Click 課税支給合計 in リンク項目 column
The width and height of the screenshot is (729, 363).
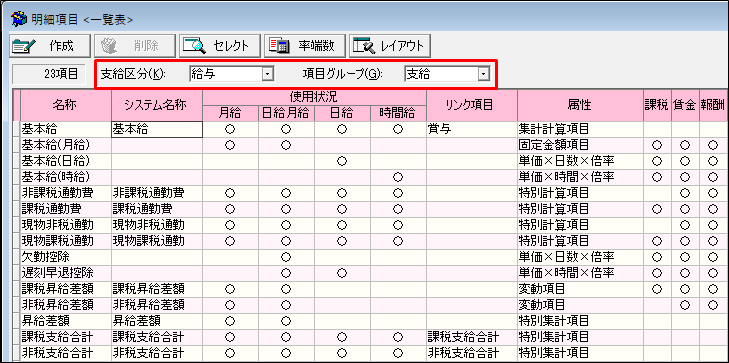pyautogui.click(x=471, y=336)
